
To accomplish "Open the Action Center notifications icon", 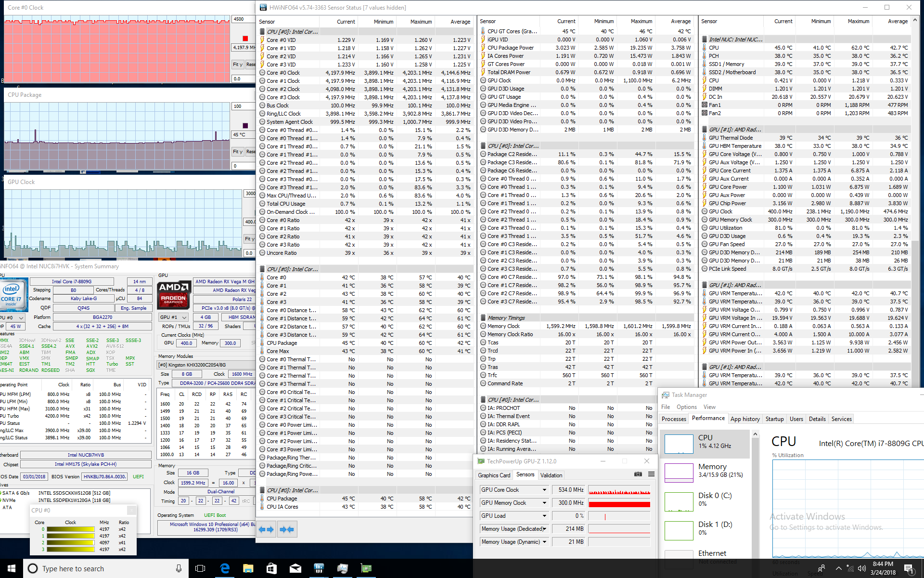I will (910, 569).
